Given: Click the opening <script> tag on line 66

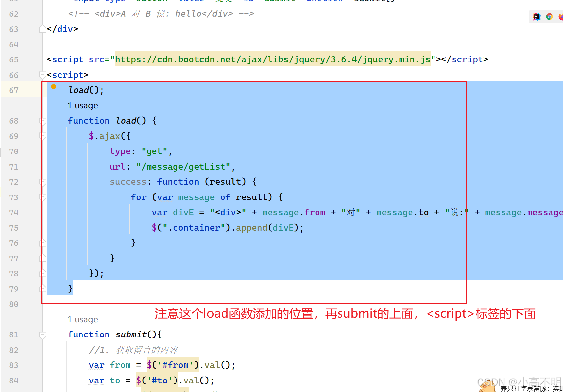Looking at the screenshot, I should point(68,75).
